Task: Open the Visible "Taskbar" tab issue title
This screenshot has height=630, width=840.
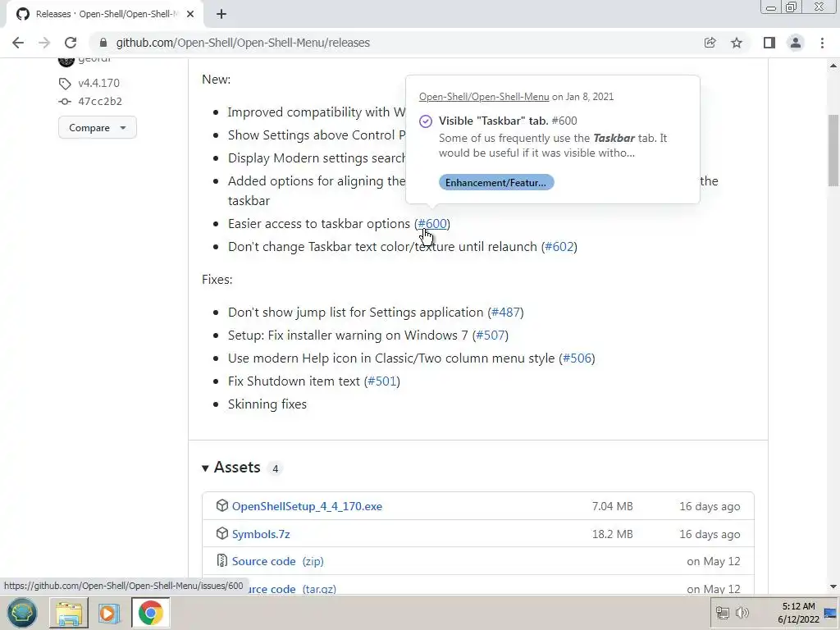Action: (493, 121)
